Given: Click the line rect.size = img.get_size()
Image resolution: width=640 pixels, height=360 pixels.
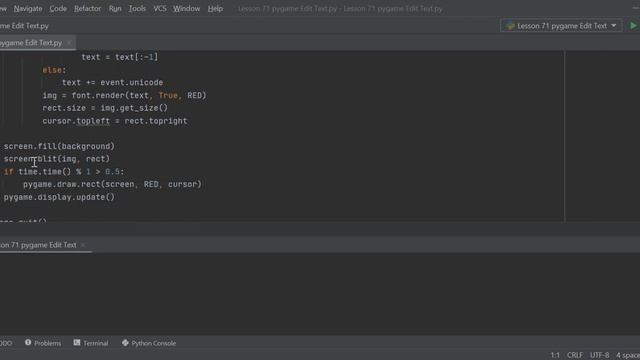Looking at the screenshot, I should pyautogui.click(x=105, y=108).
